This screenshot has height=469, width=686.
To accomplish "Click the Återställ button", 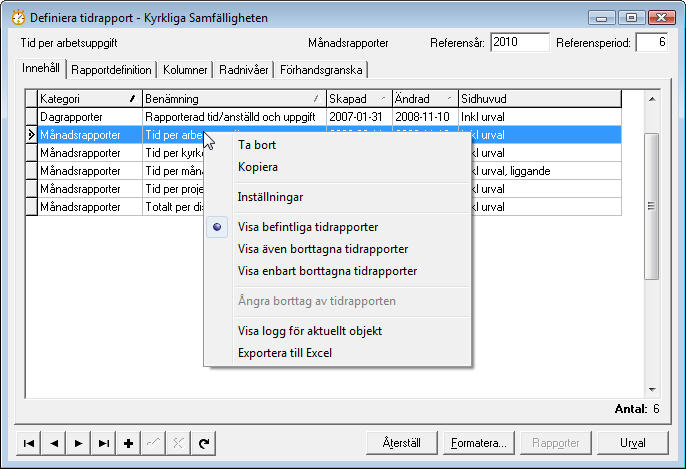I will pyautogui.click(x=402, y=443).
